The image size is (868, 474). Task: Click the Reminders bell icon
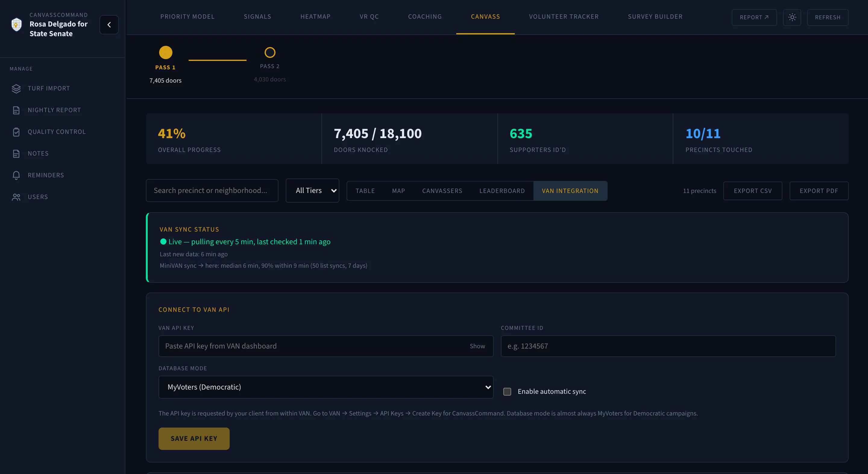tap(16, 175)
